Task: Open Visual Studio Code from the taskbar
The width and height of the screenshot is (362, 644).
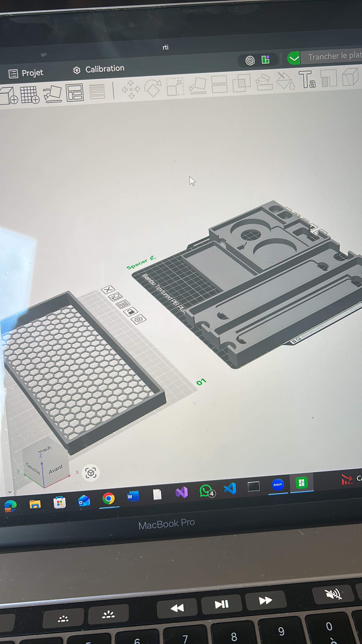Action: (230, 488)
